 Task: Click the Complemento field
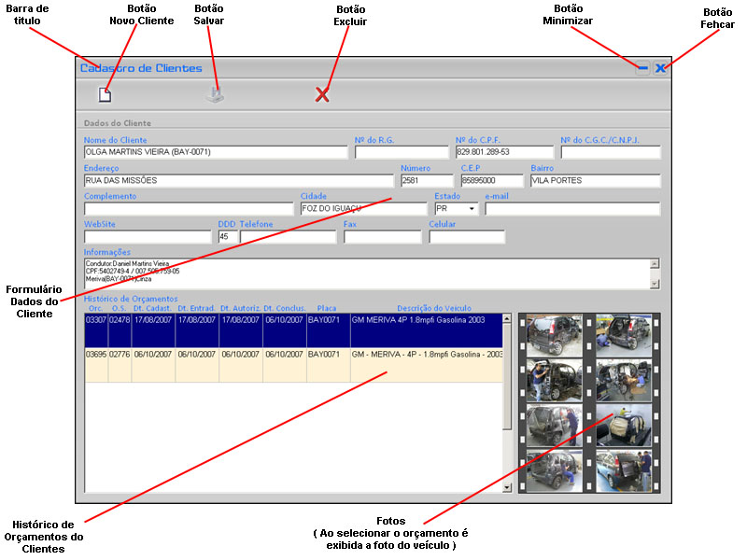tap(189, 208)
